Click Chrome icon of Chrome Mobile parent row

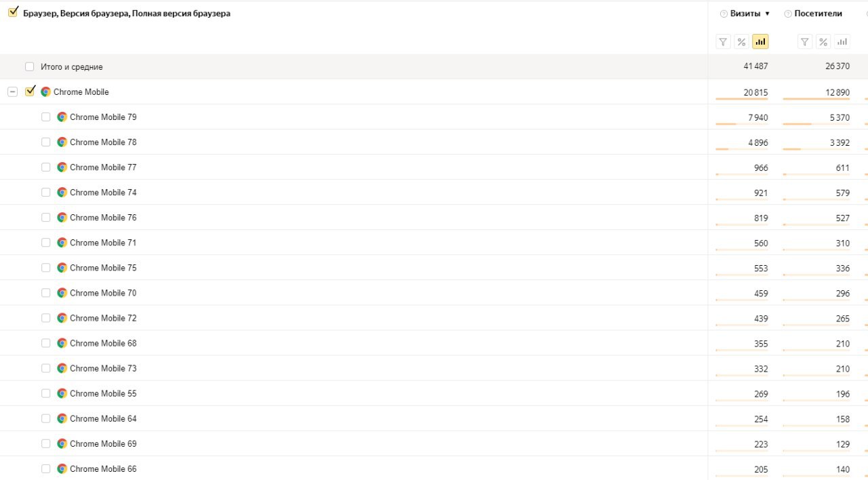click(45, 92)
